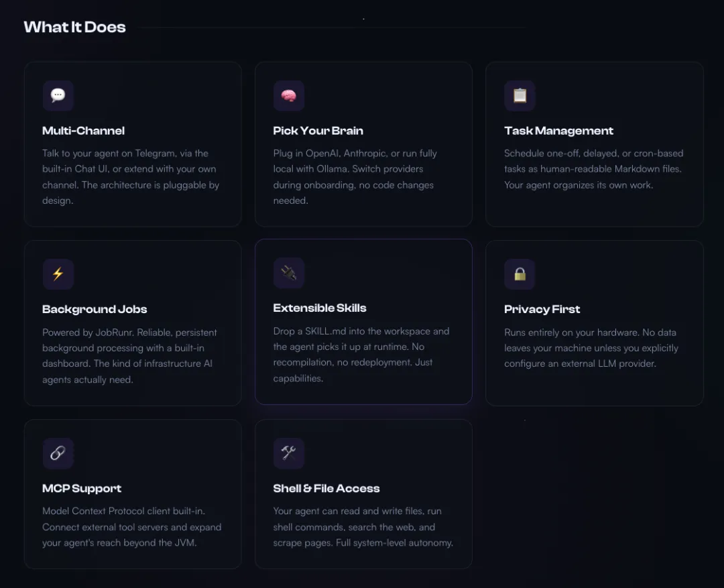Select the Multi-Channel heading
This screenshot has width=724, height=588.
tap(83, 131)
